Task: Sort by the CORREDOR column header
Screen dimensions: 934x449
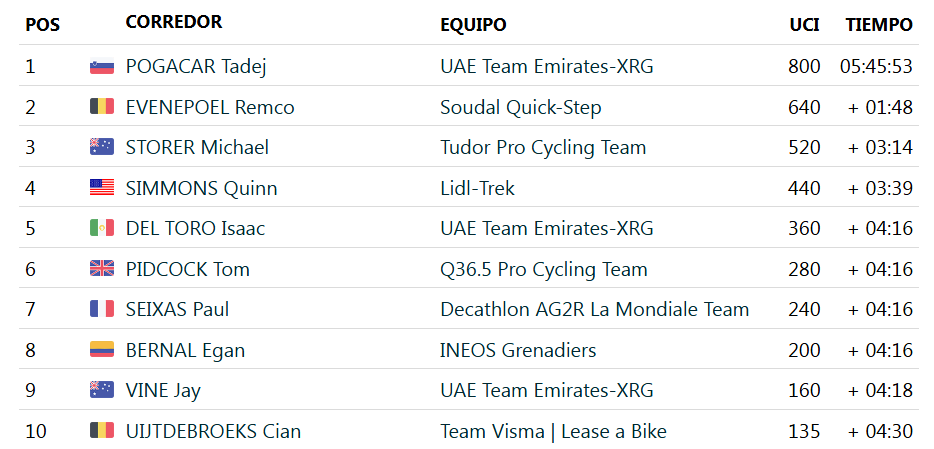Action: click(x=174, y=22)
